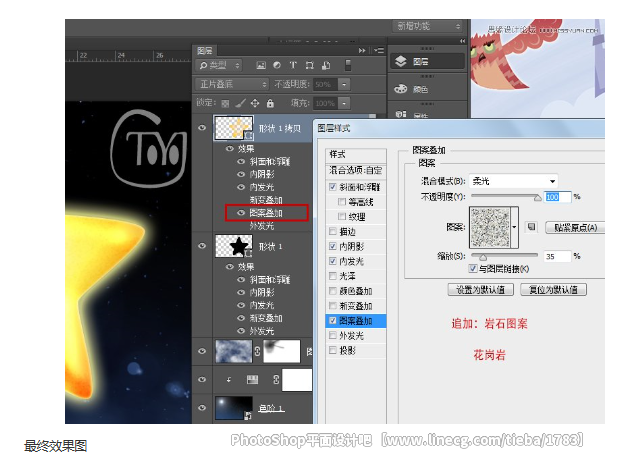Open the 新增功能 workspace dropdown
This screenshot has height=459, width=639.
pyautogui.click(x=427, y=26)
